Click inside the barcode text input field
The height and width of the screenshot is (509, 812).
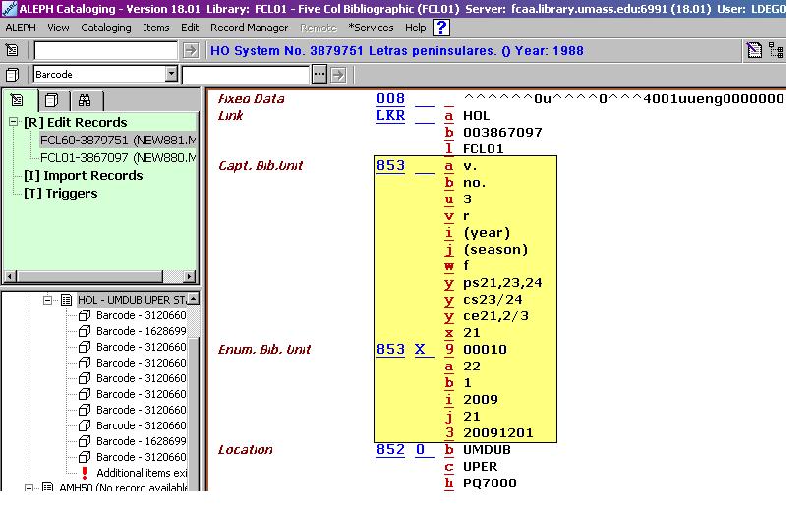(x=245, y=74)
